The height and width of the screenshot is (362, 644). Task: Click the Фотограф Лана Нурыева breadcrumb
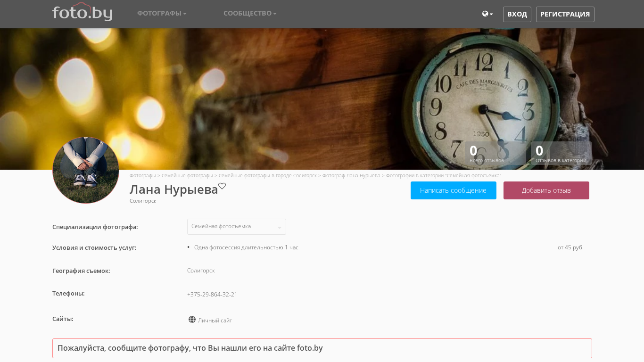pos(351,176)
